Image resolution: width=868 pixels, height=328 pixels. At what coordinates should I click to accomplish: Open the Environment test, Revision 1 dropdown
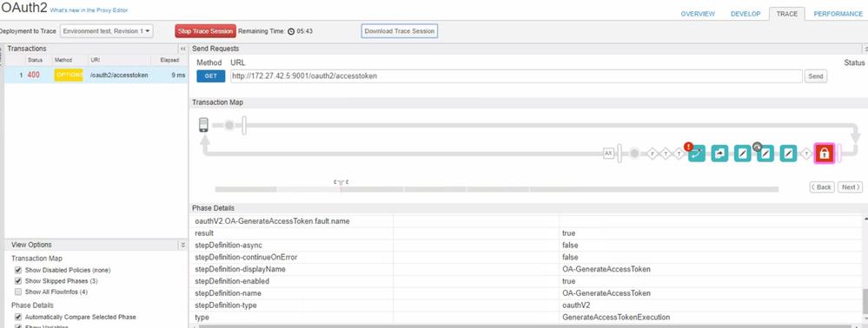[x=107, y=31]
